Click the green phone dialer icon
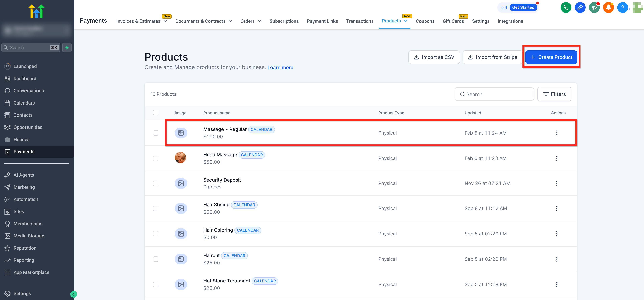Screen dimensions: 644x300 click(566, 7)
